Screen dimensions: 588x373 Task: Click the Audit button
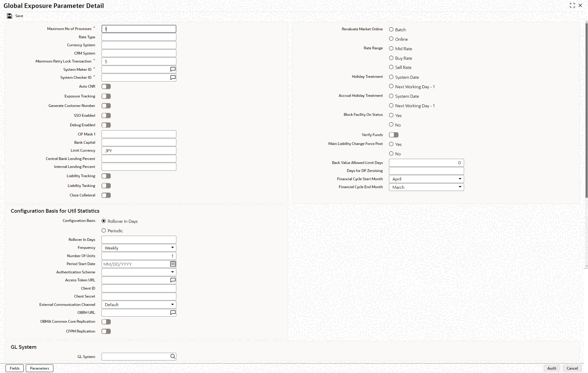pyautogui.click(x=551, y=368)
